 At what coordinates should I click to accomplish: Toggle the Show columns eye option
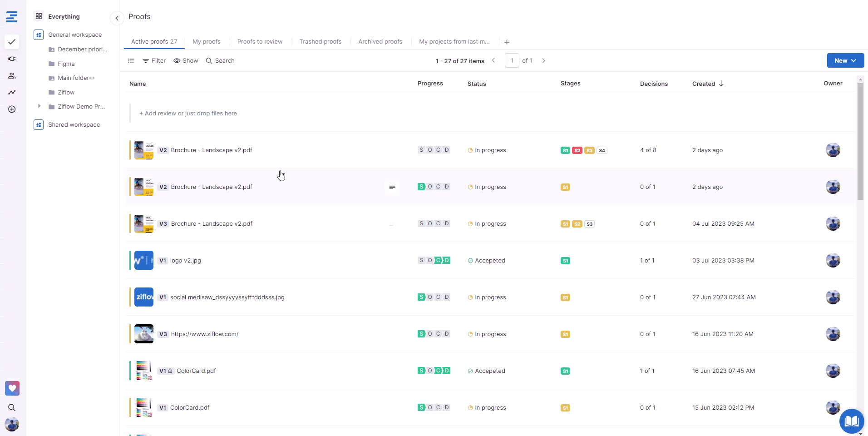point(186,61)
